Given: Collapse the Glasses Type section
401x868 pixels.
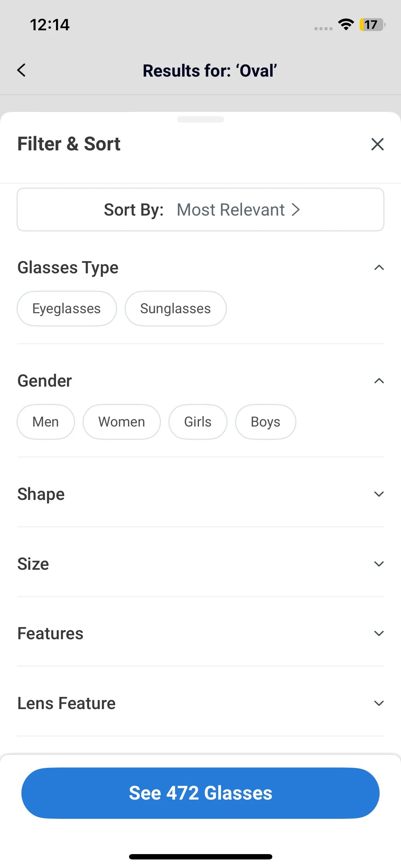Looking at the screenshot, I should point(379,268).
